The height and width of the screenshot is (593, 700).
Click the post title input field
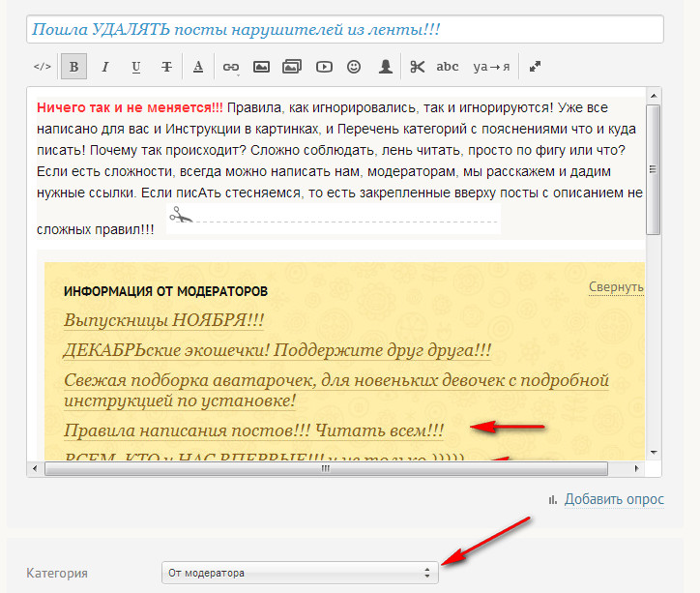(344, 29)
